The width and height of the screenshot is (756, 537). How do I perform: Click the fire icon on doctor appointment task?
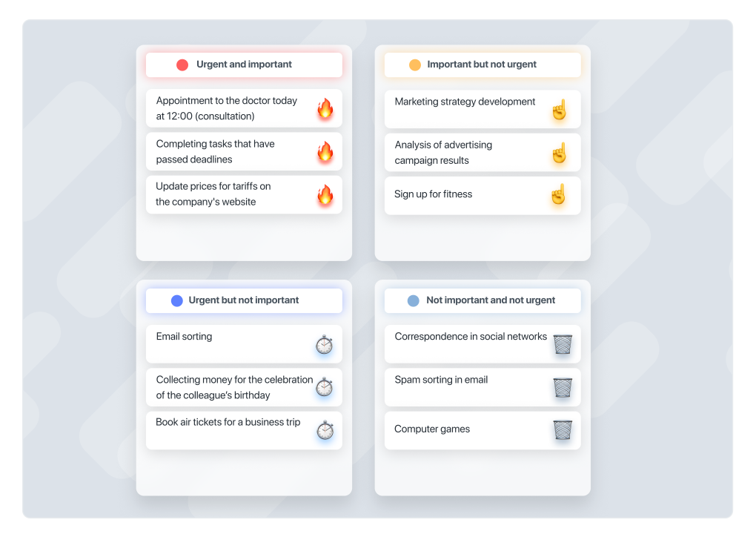325,108
